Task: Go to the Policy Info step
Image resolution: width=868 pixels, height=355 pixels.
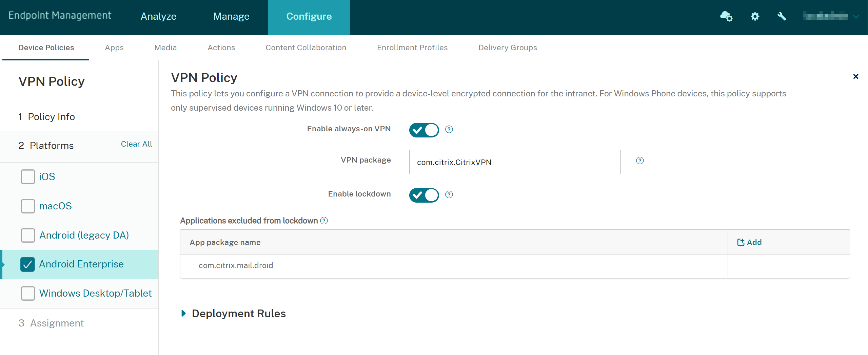Action: pyautogui.click(x=51, y=117)
